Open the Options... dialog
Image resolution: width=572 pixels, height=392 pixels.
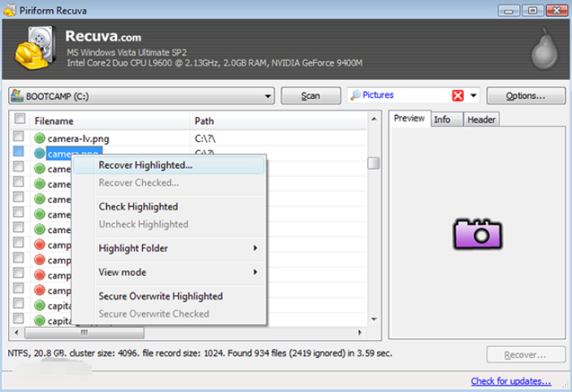[526, 96]
